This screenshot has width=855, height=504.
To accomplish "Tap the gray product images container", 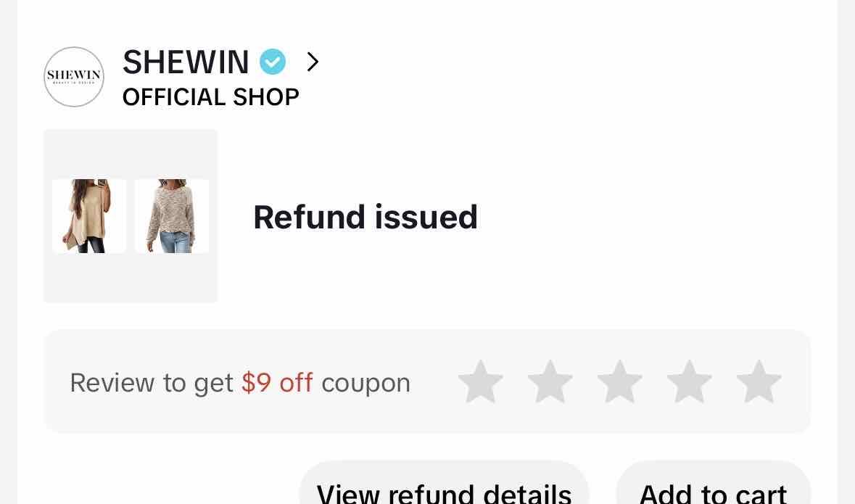I will coord(131,216).
